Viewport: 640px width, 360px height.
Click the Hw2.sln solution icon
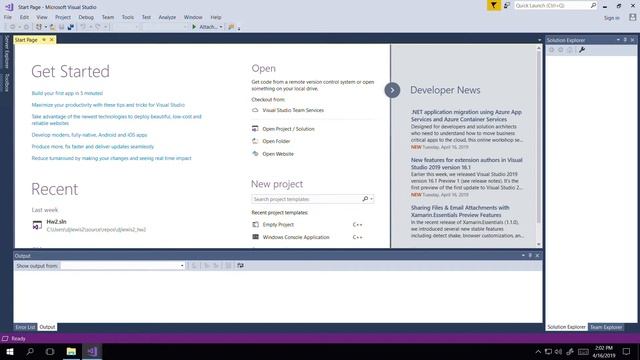[37, 225]
